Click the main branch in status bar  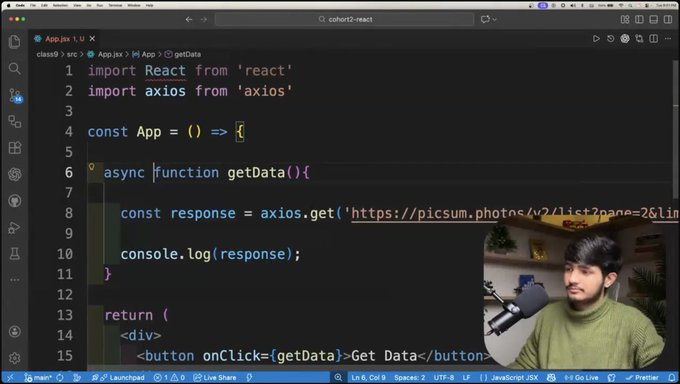click(x=38, y=377)
